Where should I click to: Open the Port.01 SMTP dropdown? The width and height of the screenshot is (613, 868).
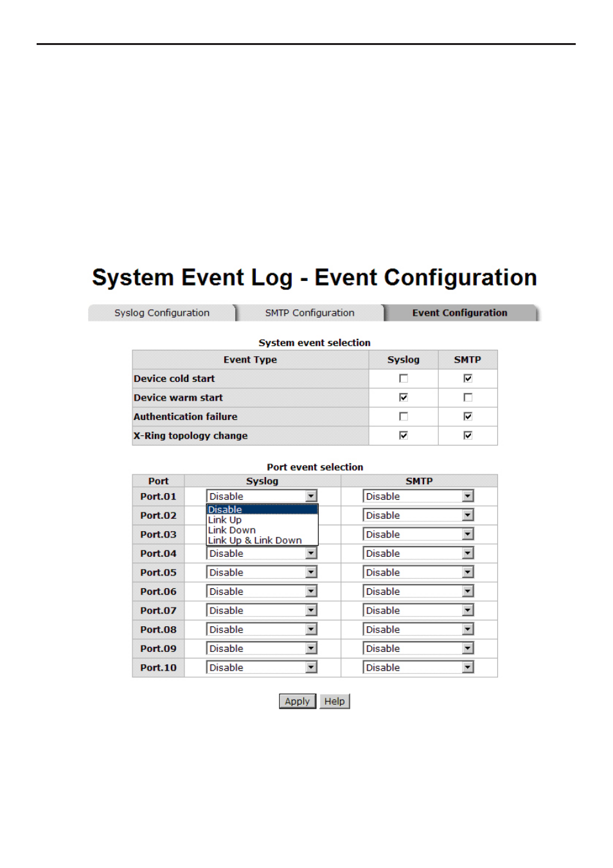[418, 496]
